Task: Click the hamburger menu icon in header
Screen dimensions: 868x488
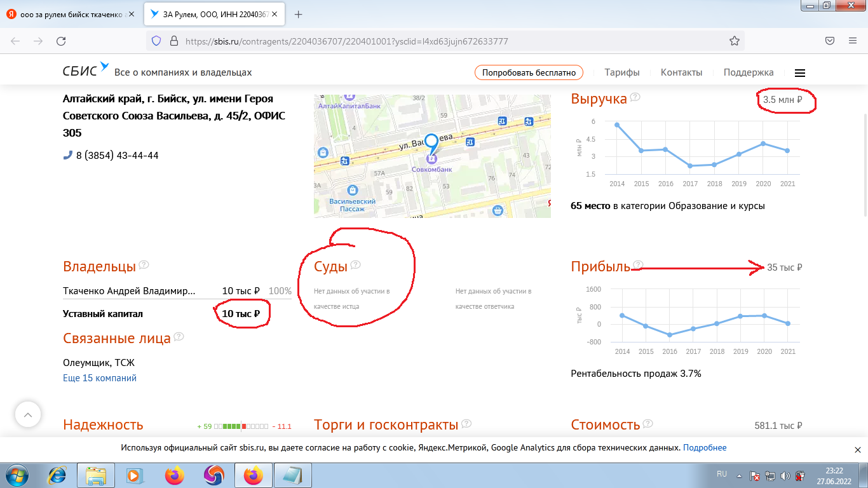Action: [800, 72]
